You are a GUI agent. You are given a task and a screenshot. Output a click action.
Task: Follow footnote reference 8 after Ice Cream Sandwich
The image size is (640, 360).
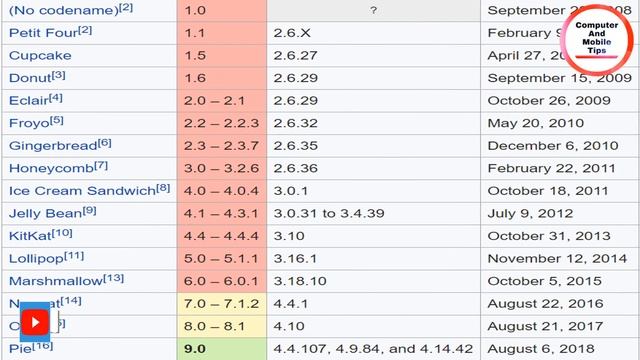click(163, 188)
